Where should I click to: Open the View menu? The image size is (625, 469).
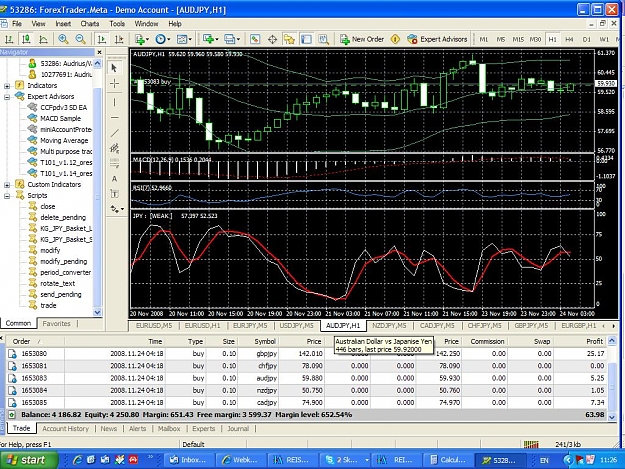(x=38, y=24)
